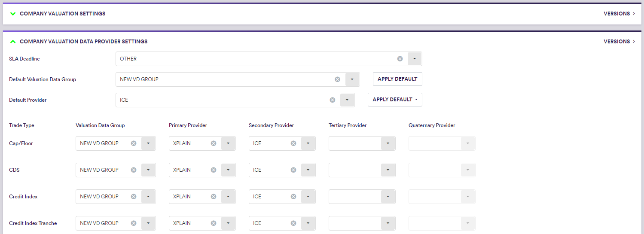Open Versions for Data Provider Settings
This screenshot has width=644, height=234.
(619, 42)
